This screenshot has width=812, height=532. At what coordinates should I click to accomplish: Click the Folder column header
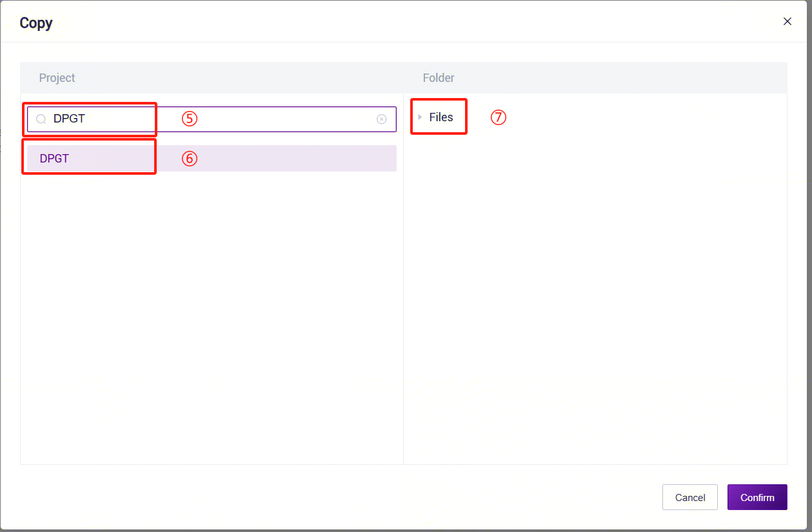click(x=439, y=78)
